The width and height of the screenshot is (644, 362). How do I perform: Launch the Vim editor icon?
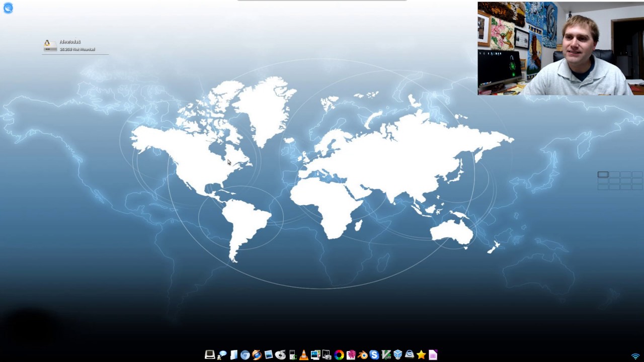coord(386,355)
